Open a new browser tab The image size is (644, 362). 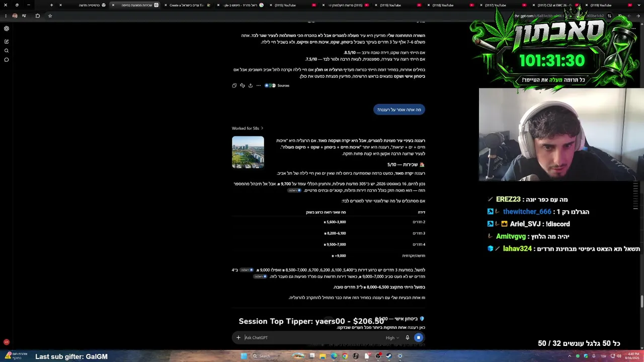tap(51, 5)
